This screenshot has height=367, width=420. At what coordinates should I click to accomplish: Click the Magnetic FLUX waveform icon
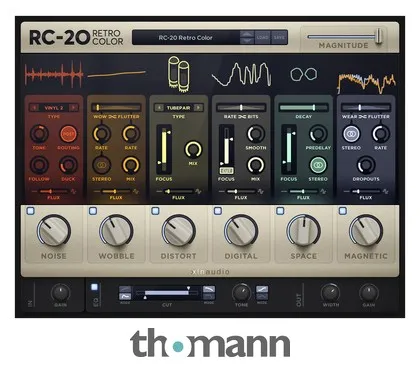(386, 192)
